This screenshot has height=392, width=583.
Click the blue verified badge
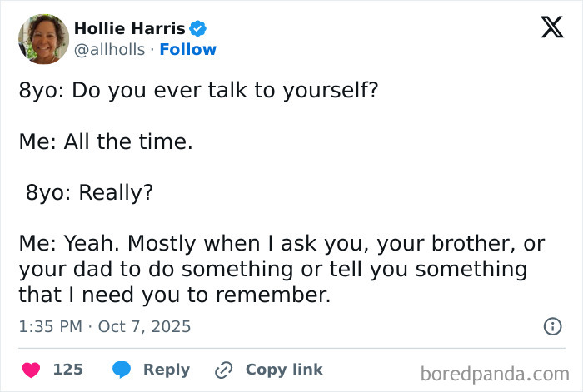coord(198,28)
